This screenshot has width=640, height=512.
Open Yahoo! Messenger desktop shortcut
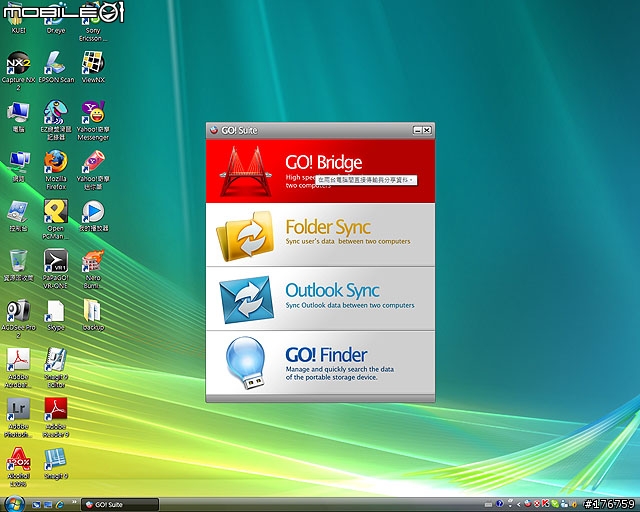(93, 120)
